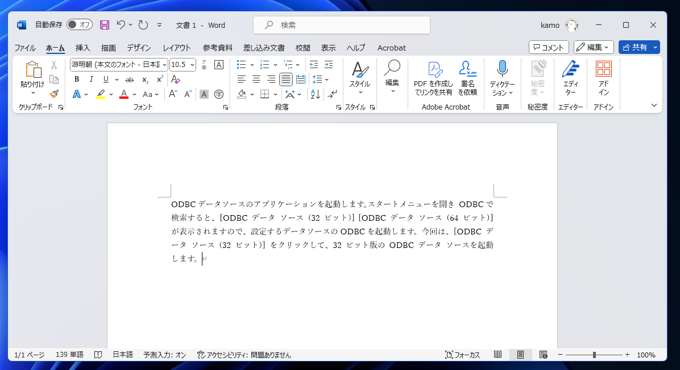Apply numbered list
Screen dimensions: 680x370
pyautogui.click(x=265, y=65)
